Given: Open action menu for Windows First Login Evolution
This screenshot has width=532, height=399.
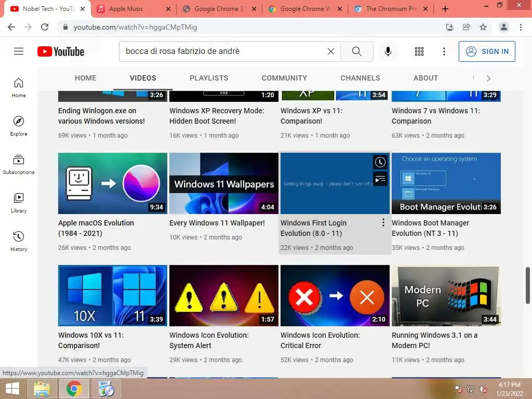Looking at the screenshot, I should (383, 222).
